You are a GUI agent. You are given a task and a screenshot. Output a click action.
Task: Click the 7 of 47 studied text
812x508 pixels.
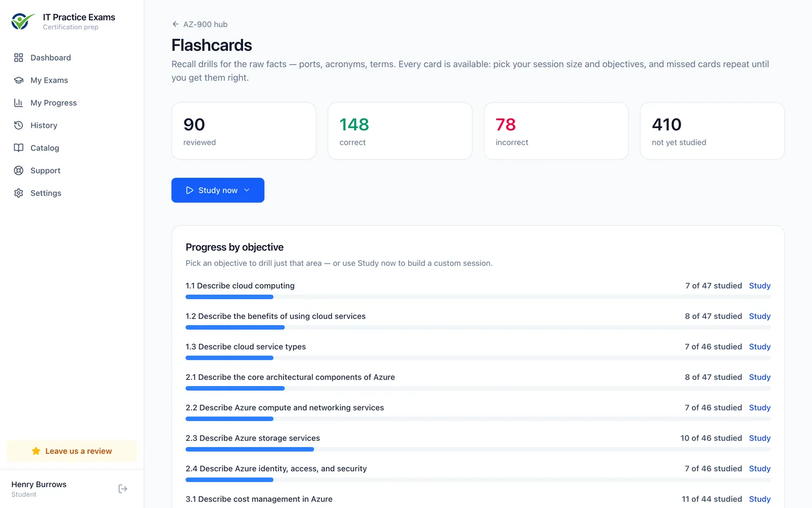click(713, 286)
